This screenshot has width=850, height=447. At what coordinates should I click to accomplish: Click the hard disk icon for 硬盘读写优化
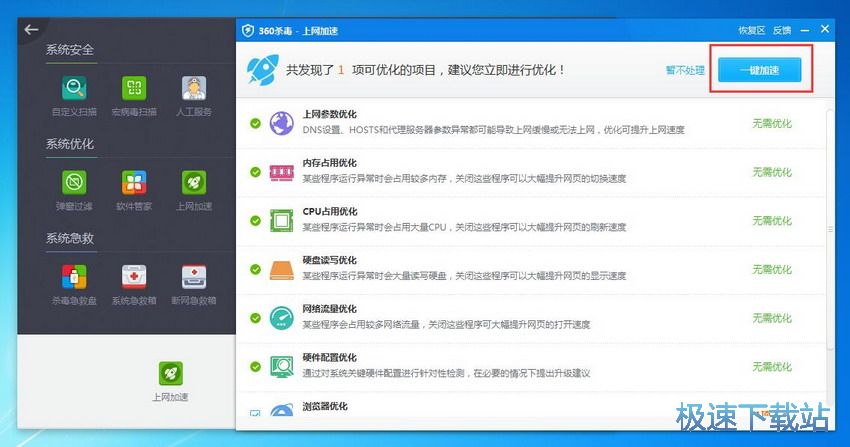coord(282,270)
